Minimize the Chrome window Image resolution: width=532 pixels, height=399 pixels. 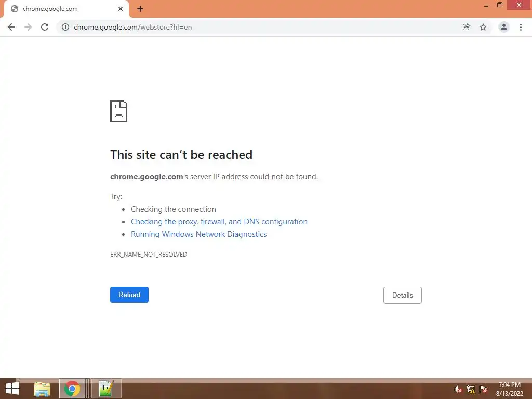pos(486,5)
